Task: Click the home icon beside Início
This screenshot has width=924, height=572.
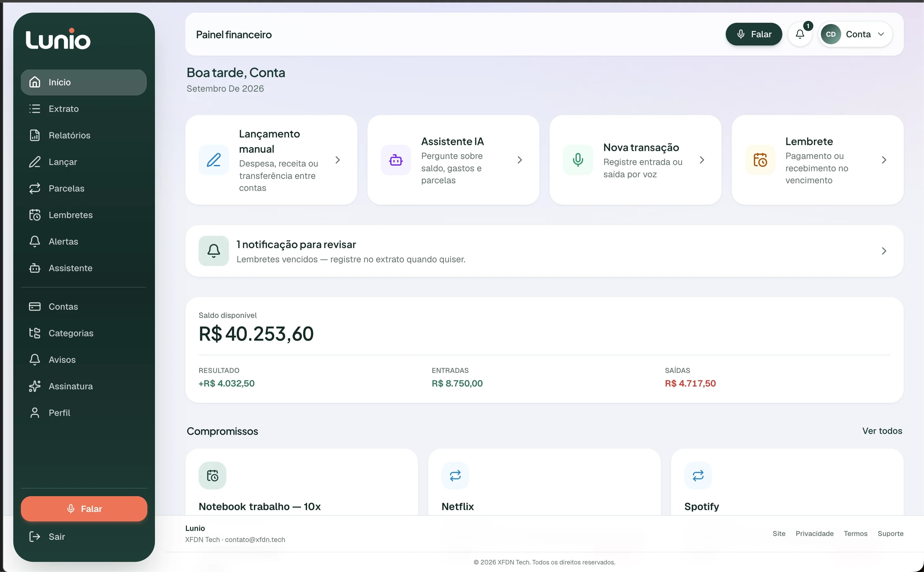Action: (35, 82)
